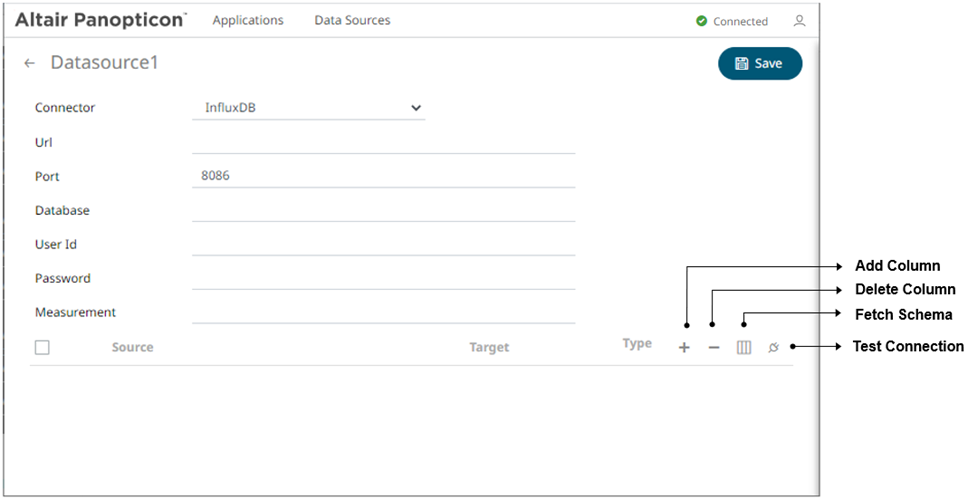Click the Port field containing 8086

(383, 177)
